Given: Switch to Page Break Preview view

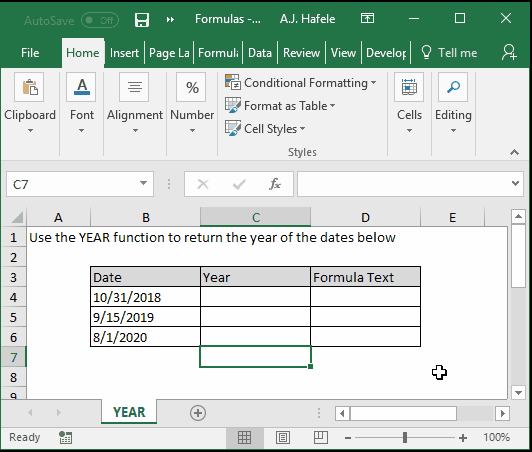Looking at the screenshot, I should click(320, 437).
